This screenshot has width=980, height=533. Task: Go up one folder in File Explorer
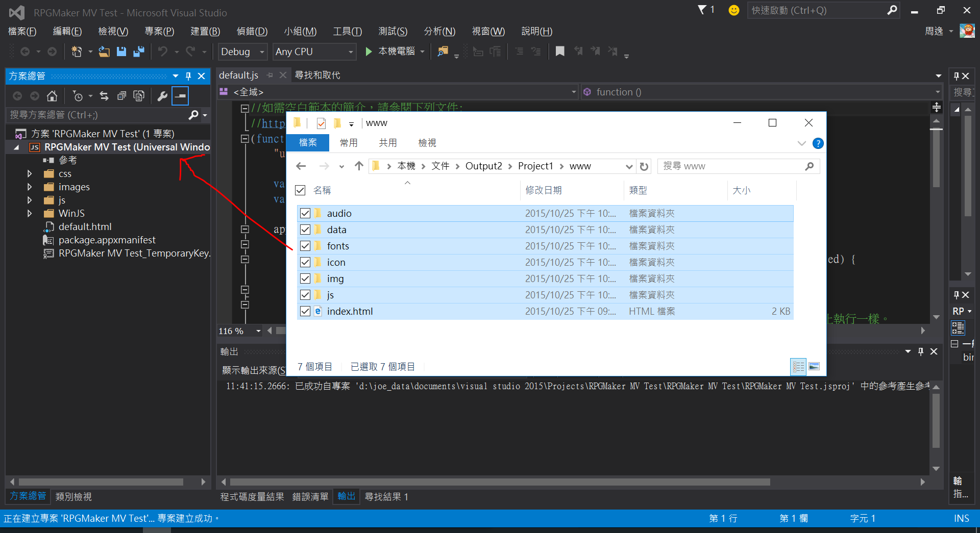[x=359, y=166]
